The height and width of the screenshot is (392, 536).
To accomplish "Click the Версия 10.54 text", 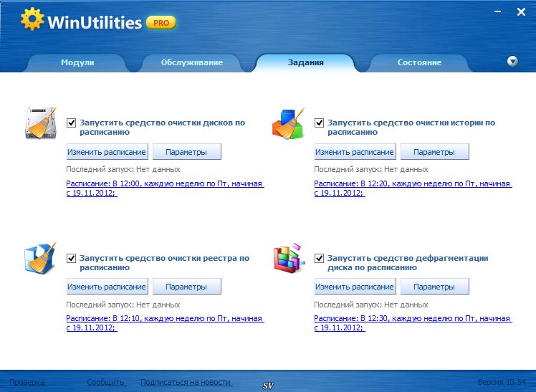I will pyautogui.click(x=502, y=382).
